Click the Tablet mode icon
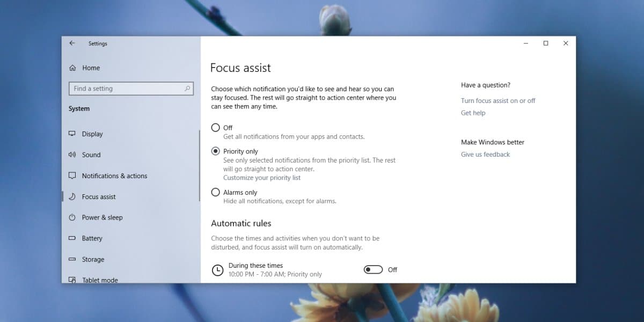 click(72, 280)
